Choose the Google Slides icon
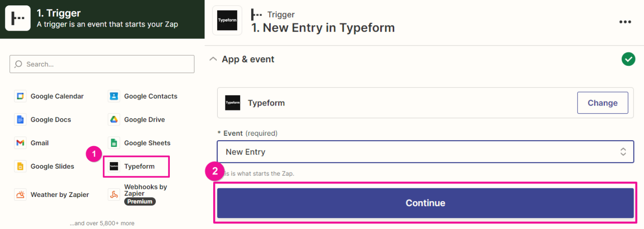This screenshot has height=229, width=644. 20,166
